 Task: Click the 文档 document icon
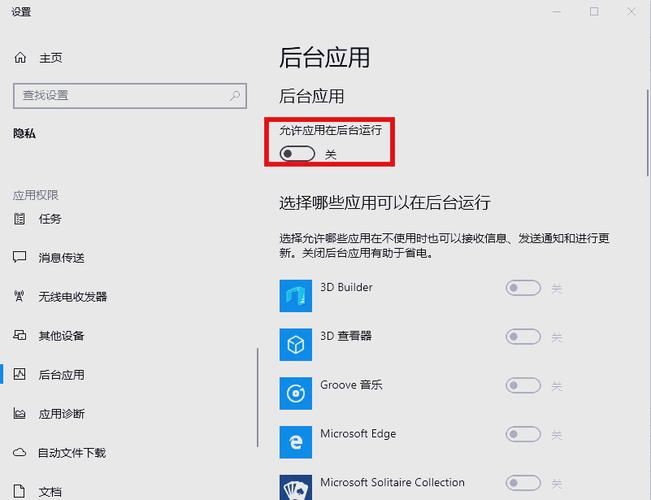pyautogui.click(x=20, y=491)
